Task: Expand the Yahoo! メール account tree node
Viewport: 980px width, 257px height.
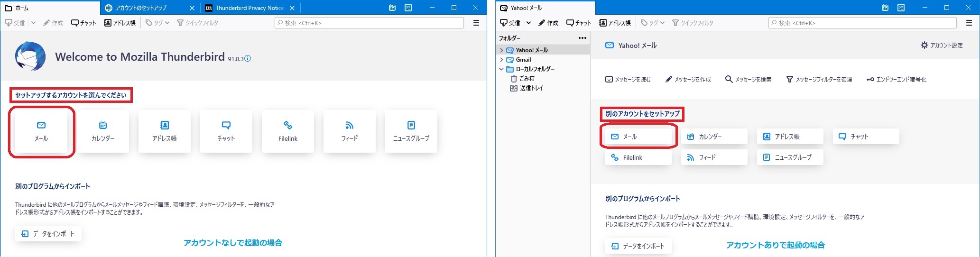Action: pos(501,50)
